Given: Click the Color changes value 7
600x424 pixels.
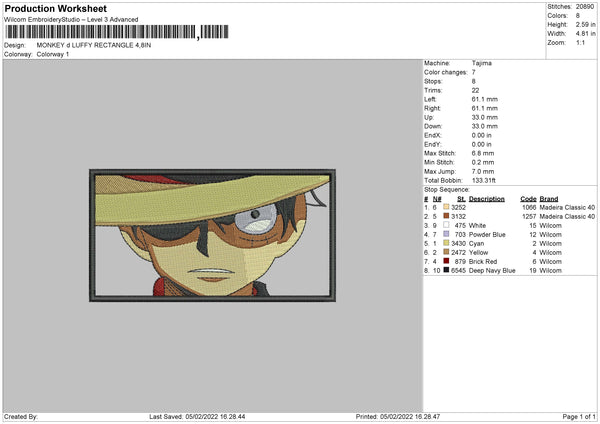Looking at the screenshot, I should pos(474,72).
